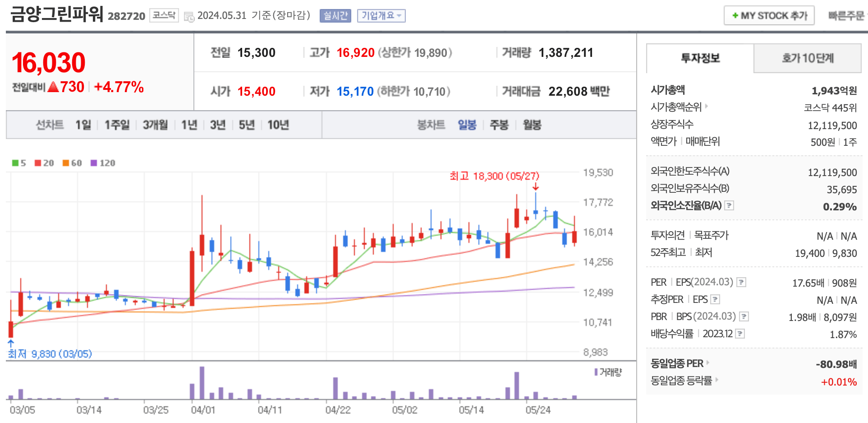Select the 월봉 candle chart

tap(532, 125)
